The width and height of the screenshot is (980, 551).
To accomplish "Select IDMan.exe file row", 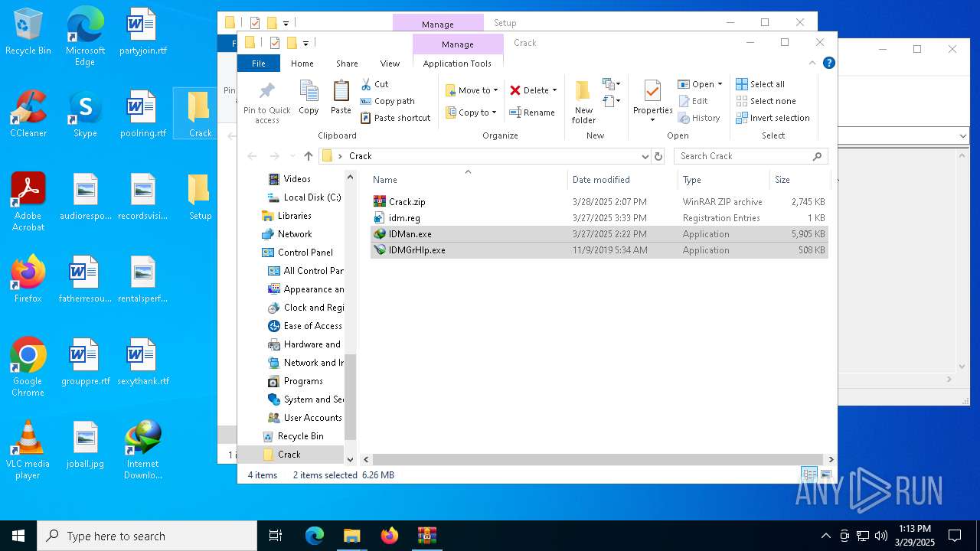I will [599, 234].
